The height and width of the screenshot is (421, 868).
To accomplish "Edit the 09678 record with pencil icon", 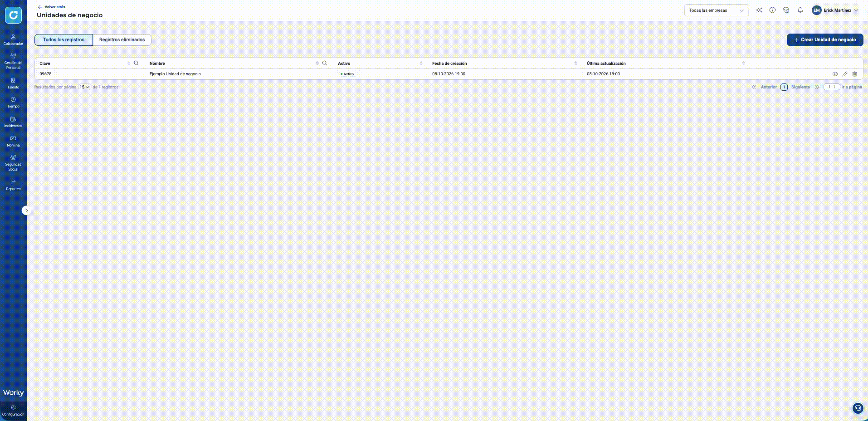I will [845, 74].
